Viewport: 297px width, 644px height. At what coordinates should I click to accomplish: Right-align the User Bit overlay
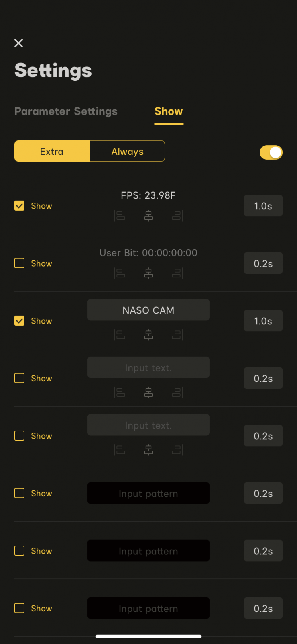click(x=177, y=273)
